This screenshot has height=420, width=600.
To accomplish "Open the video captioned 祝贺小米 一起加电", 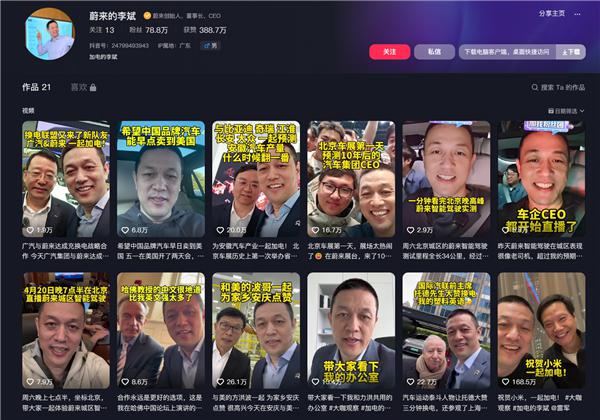I will click(x=541, y=330).
